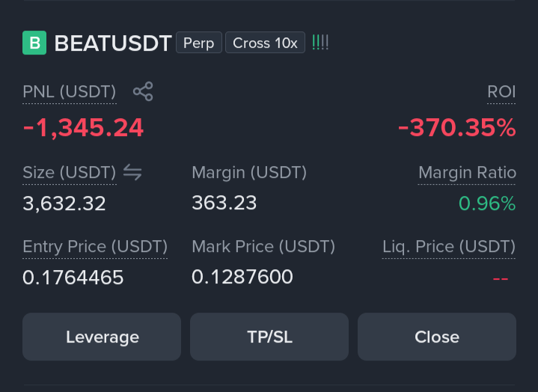
Task: Click the -370.35% ROI value
Action: 456,128
